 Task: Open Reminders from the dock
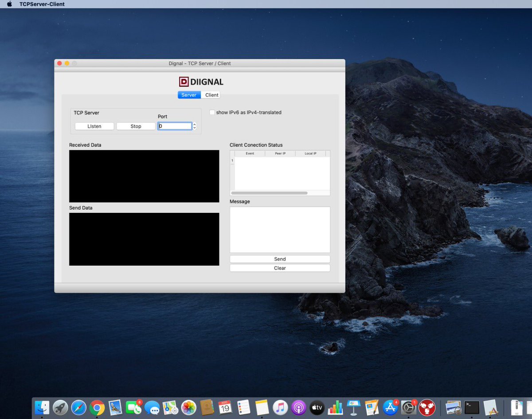tap(243, 407)
